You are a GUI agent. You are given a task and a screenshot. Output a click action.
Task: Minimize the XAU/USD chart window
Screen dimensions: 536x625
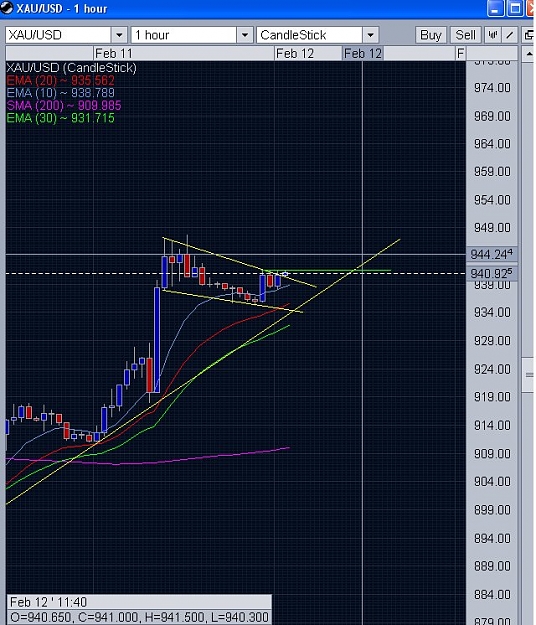pyautogui.click(x=495, y=8)
